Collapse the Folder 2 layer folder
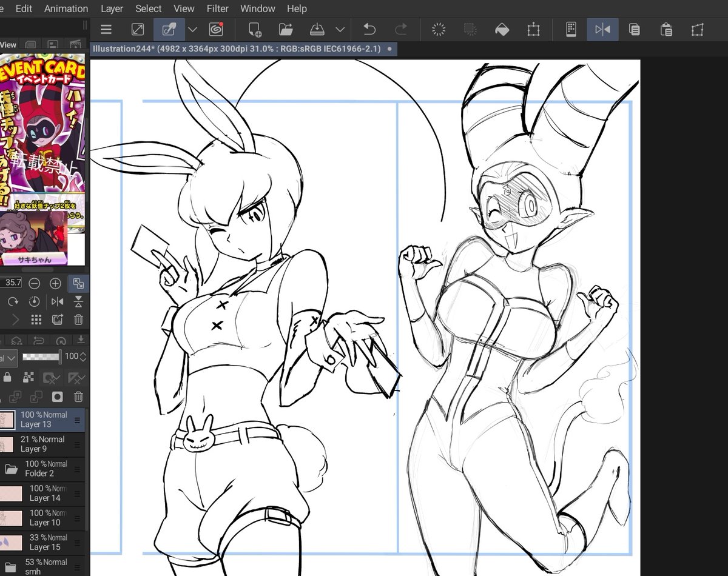The width and height of the screenshot is (728, 576). [10, 469]
